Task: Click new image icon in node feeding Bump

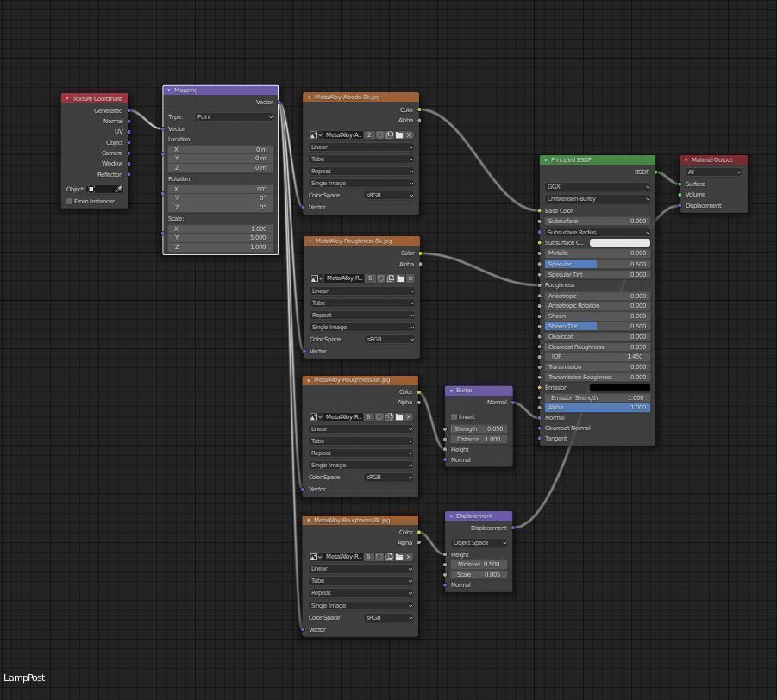Action: (389, 416)
